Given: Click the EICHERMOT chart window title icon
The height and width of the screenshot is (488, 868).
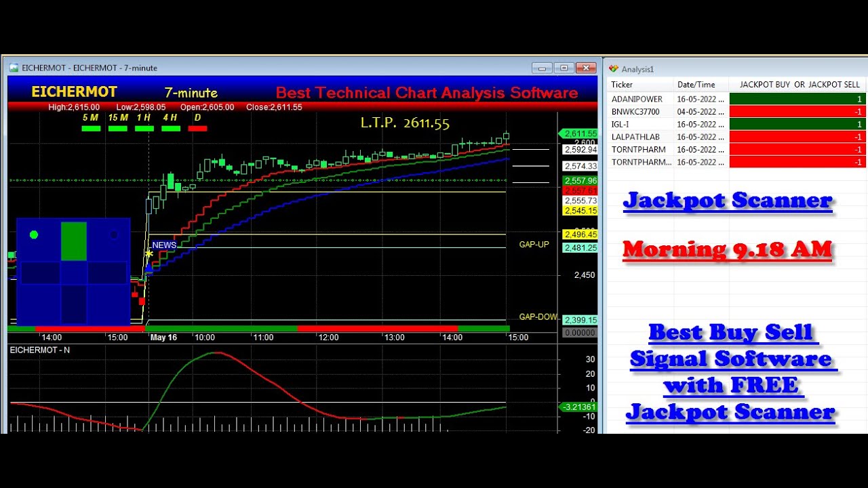Looking at the screenshot, I should (x=14, y=68).
